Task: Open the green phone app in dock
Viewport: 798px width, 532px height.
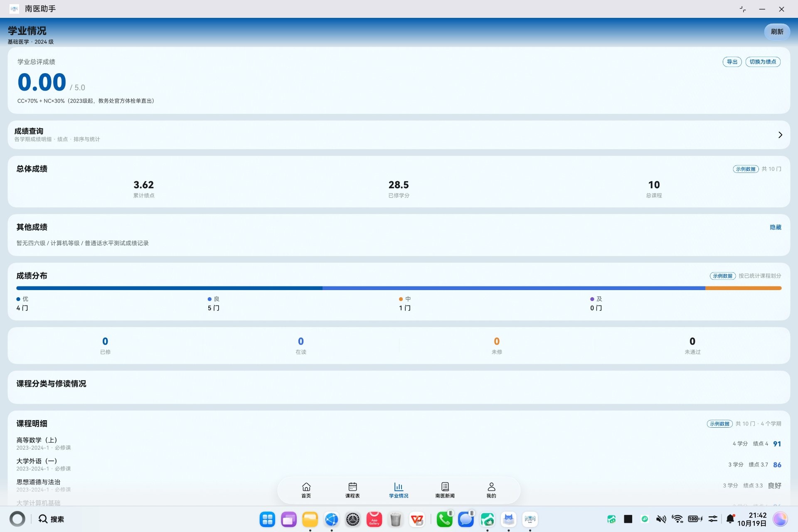Action: pyautogui.click(x=444, y=519)
